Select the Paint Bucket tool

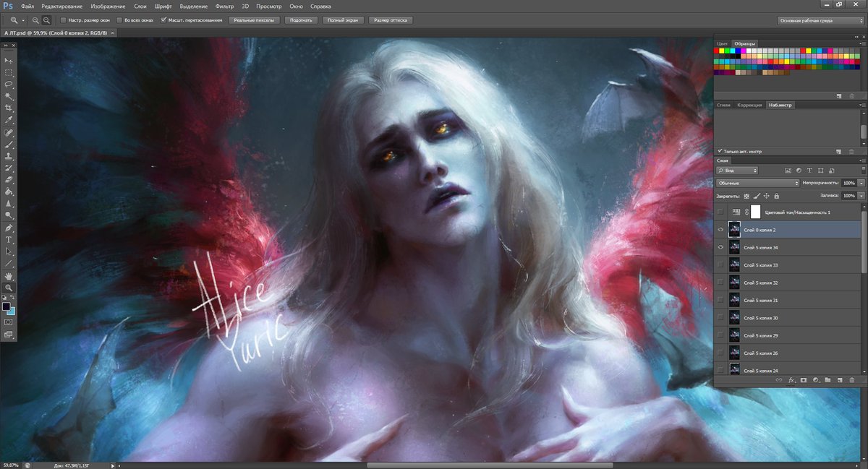(9, 192)
